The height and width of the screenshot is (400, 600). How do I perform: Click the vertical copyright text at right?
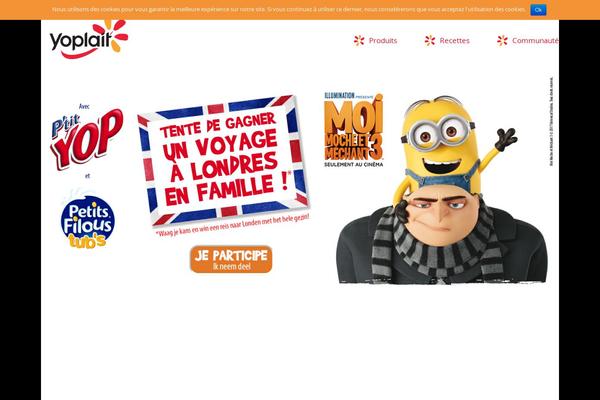pyautogui.click(x=551, y=121)
